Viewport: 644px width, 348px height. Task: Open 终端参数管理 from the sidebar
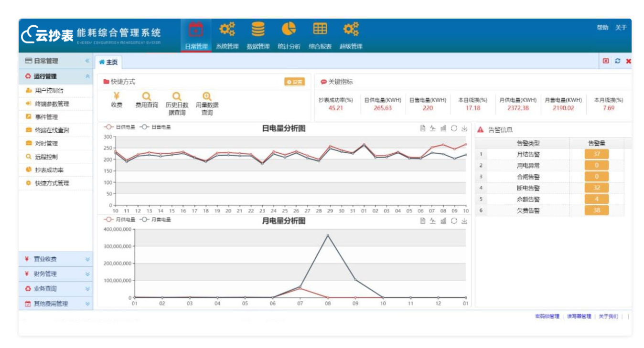52,104
